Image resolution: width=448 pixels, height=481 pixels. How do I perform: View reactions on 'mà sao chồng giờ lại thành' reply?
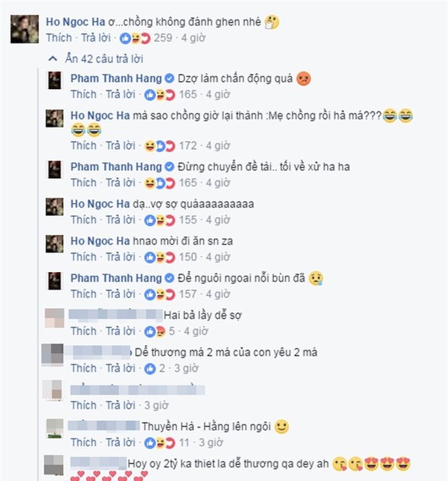(160, 146)
